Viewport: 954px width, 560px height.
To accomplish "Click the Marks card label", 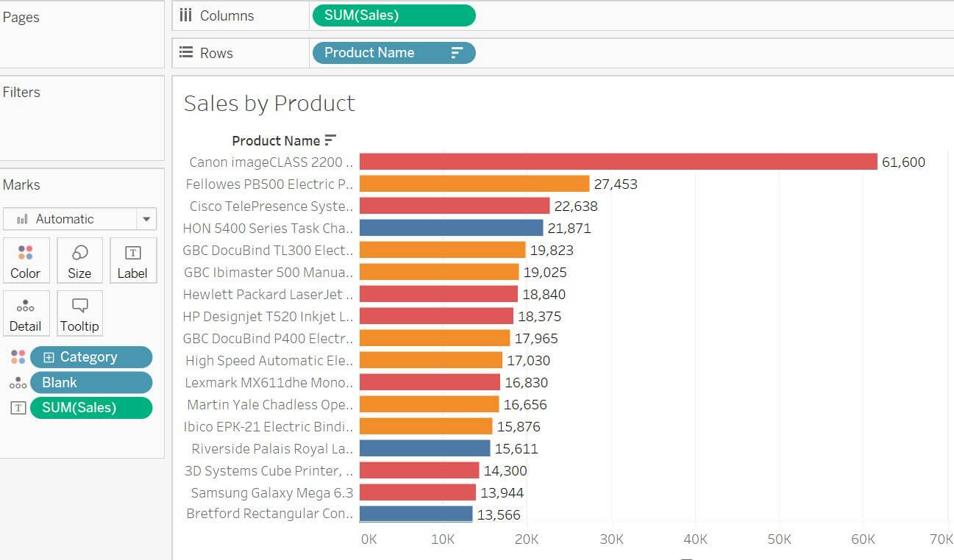I will (x=21, y=185).
